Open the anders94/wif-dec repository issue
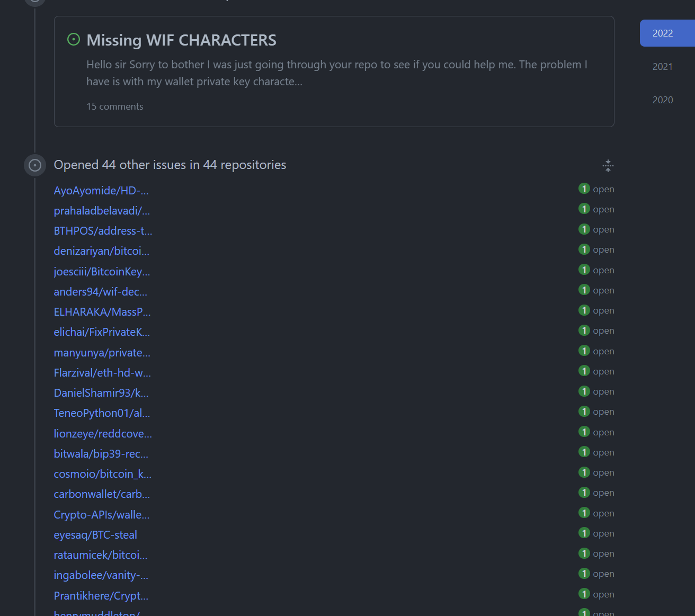Viewport: 695px width, 616px height. [x=100, y=291]
